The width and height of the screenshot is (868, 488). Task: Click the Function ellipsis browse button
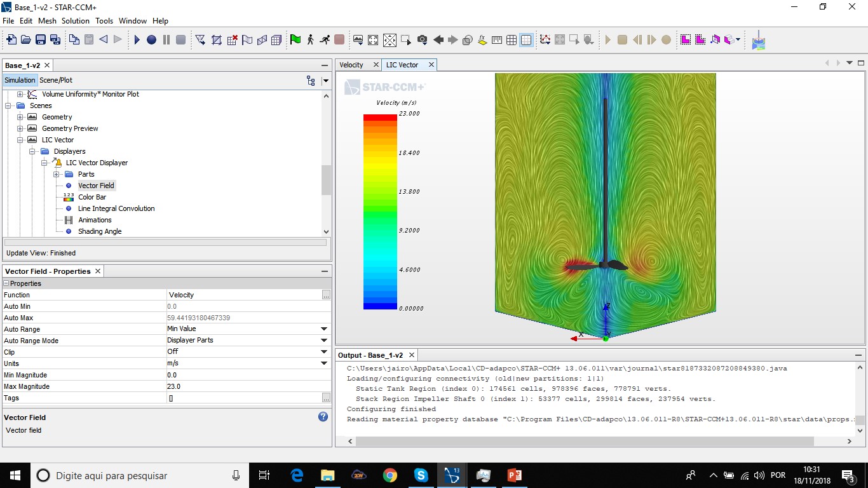pos(326,295)
